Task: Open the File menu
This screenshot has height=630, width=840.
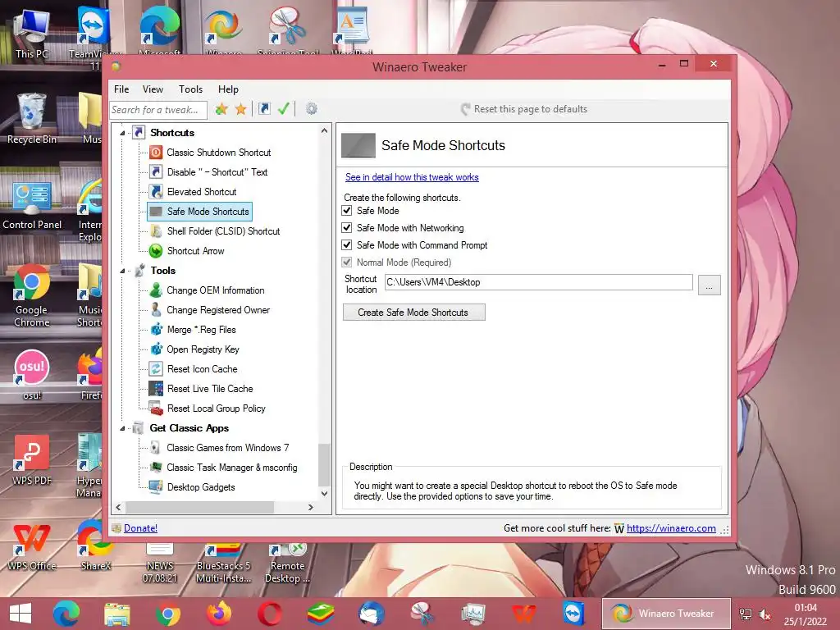Action: [121, 89]
